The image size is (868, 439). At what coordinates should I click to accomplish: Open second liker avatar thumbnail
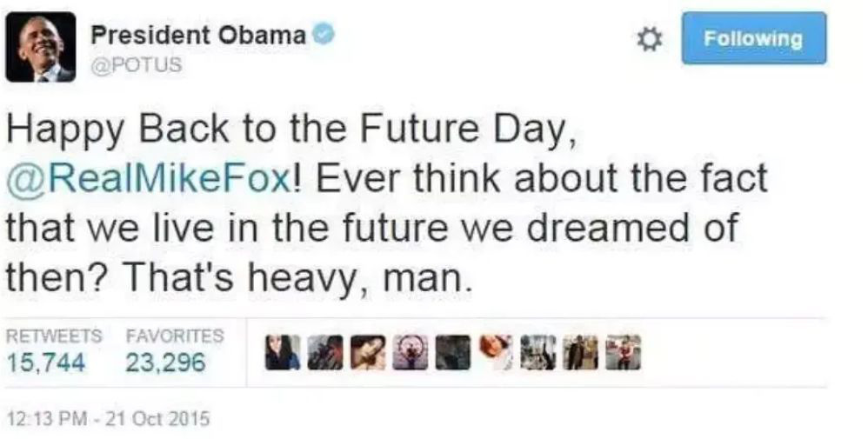[x=325, y=352]
